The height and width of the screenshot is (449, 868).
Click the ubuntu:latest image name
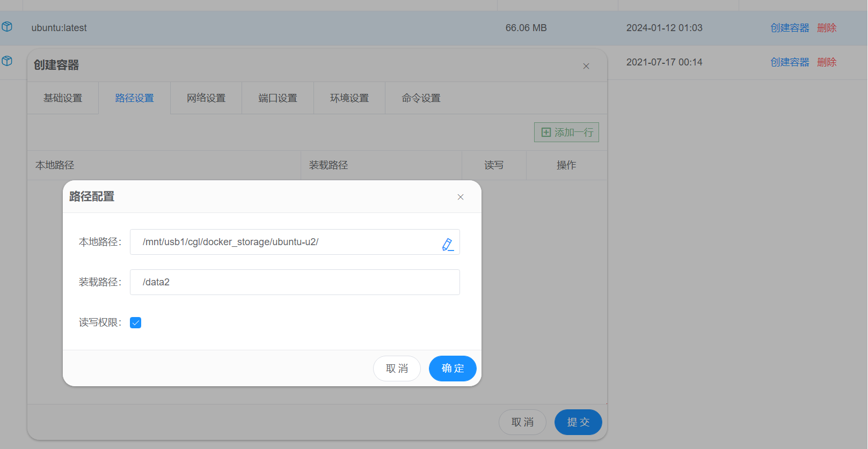[59, 28]
